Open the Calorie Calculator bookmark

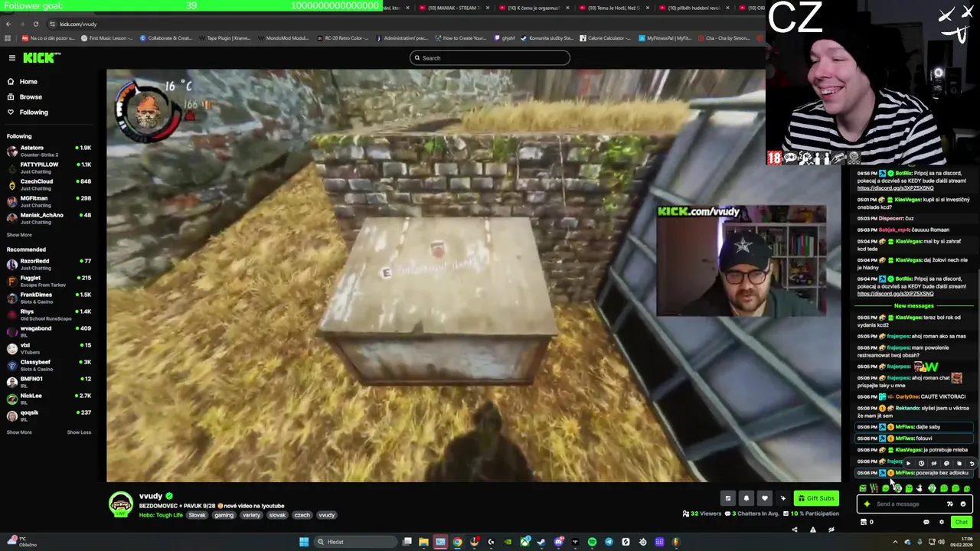(x=604, y=38)
